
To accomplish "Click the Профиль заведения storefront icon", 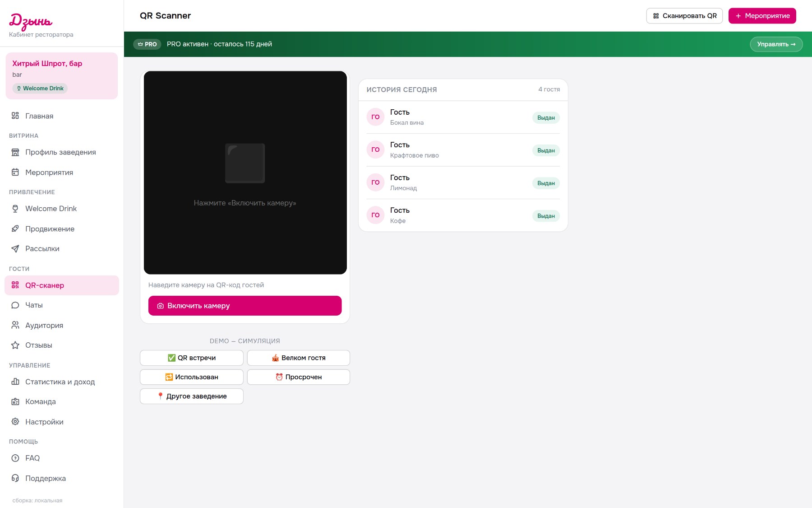I will 15,152.
